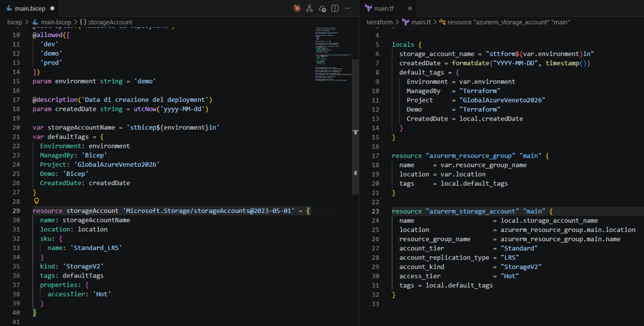Switch to the main.bicep tab
The image size is (644, 326).
(x=31, y=8)
